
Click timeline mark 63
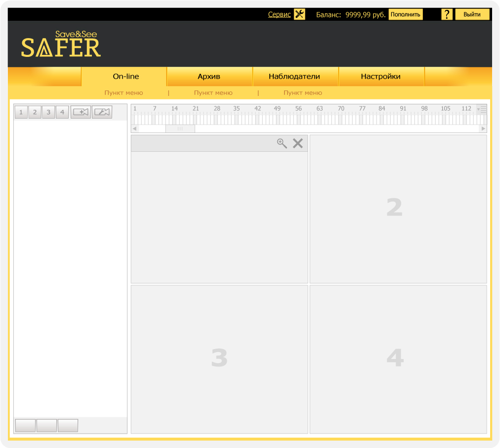pos(320,108)
